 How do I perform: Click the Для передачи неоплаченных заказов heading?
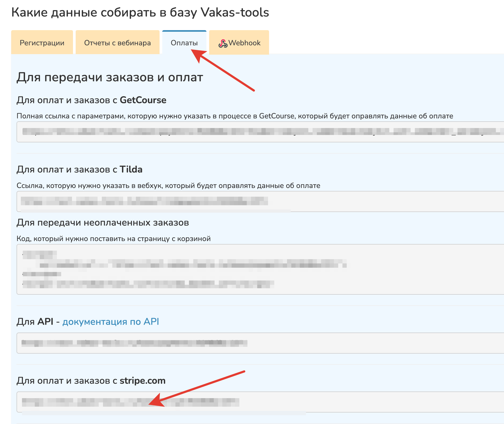pyautogui.click(x=103, y=222)
